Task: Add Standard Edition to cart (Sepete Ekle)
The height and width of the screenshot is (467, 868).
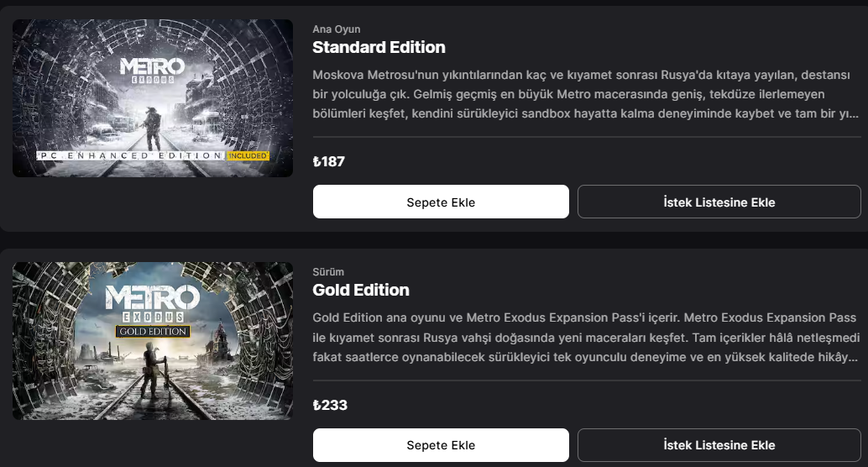Action: click(x=441, y=202)
